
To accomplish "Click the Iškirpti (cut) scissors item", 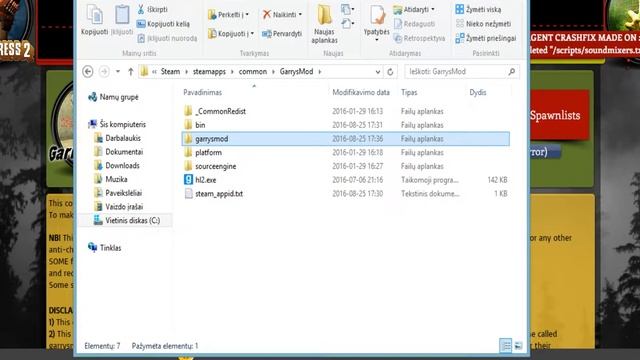I will pyautogui.click(x=153, y=9).
